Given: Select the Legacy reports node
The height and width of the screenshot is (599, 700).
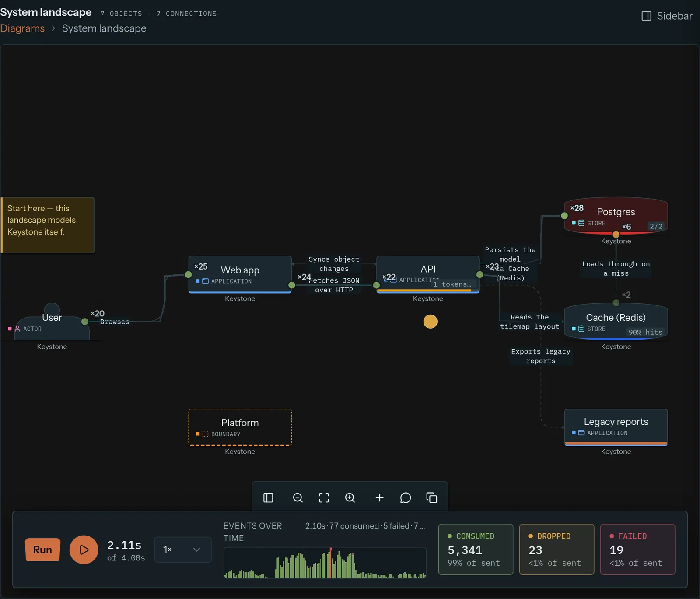Looking at the screenshot, I should tap(616, 427).
